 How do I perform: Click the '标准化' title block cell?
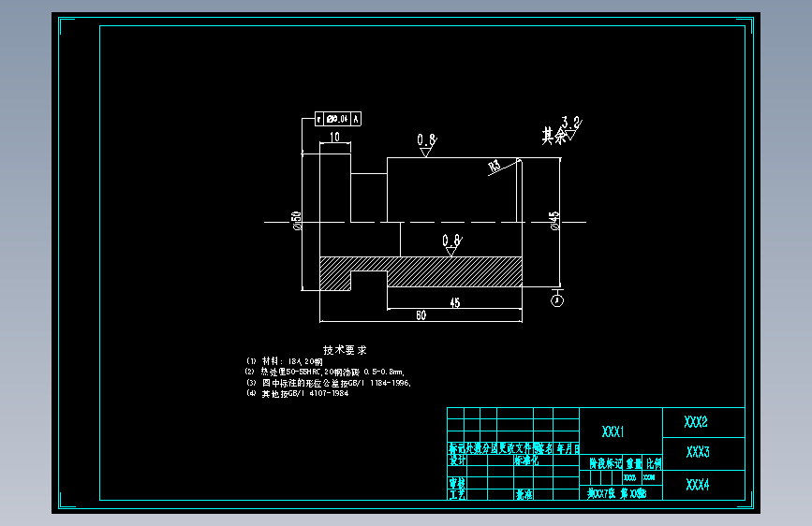pos(525,460)
